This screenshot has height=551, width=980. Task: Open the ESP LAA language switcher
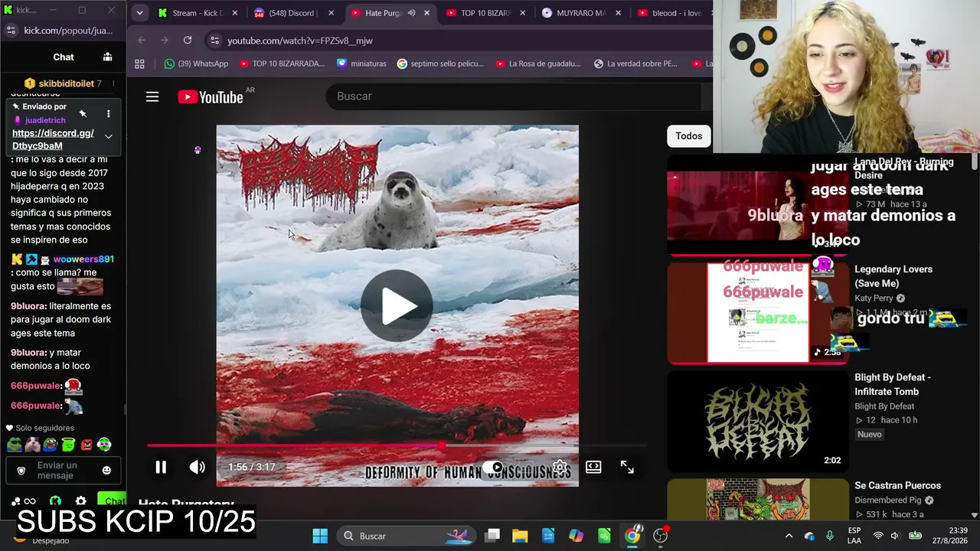pyautogui.click(x=854, y=536)
